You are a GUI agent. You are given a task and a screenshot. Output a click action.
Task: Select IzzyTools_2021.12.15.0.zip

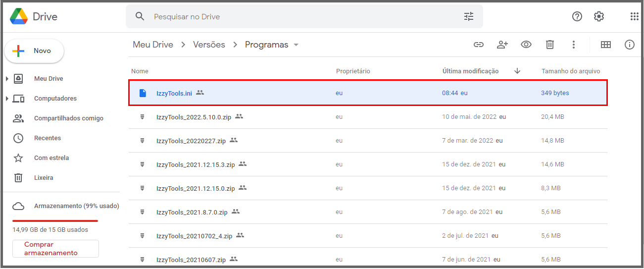point(368,188)
